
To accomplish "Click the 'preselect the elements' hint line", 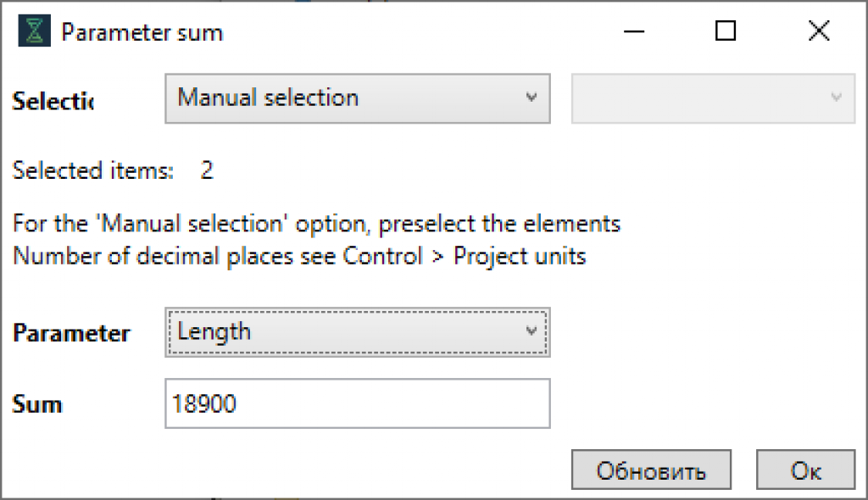I will tap(317, 225).
